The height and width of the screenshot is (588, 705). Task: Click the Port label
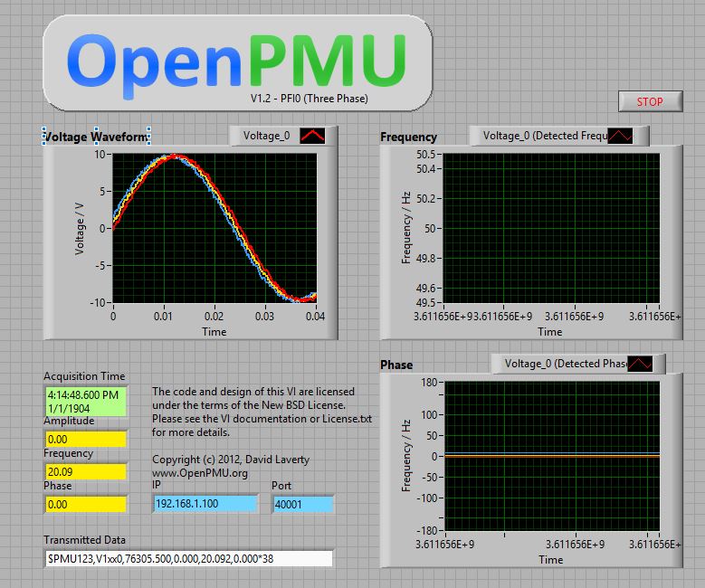[281, 486]
